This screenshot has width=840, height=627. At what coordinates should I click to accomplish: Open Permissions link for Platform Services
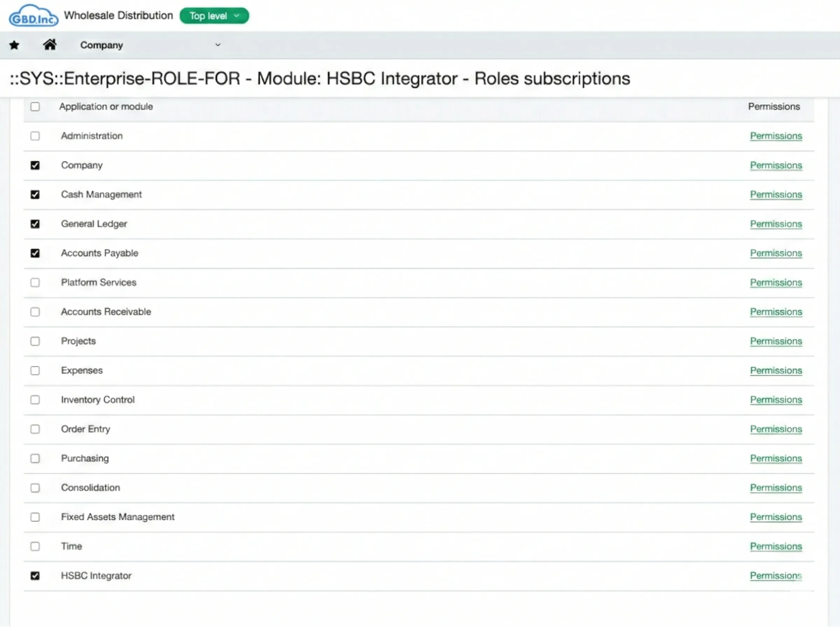[776, 282]
